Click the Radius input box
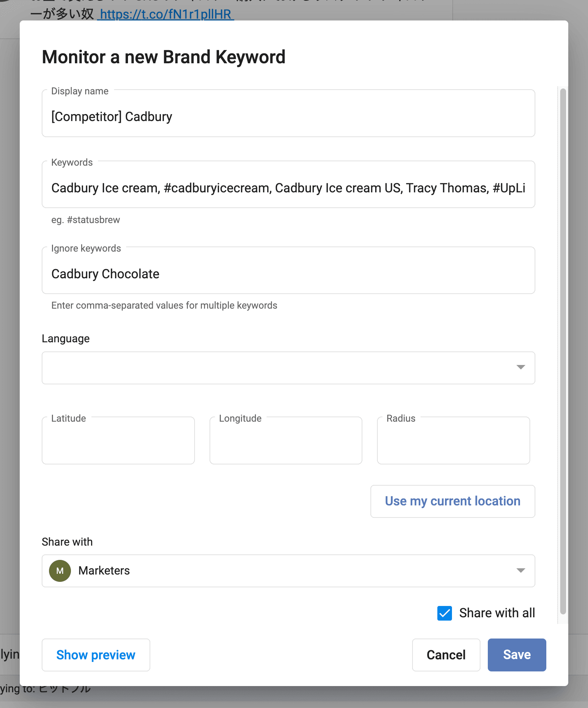Screen dimensions: 588x708 tap(453, 441)
